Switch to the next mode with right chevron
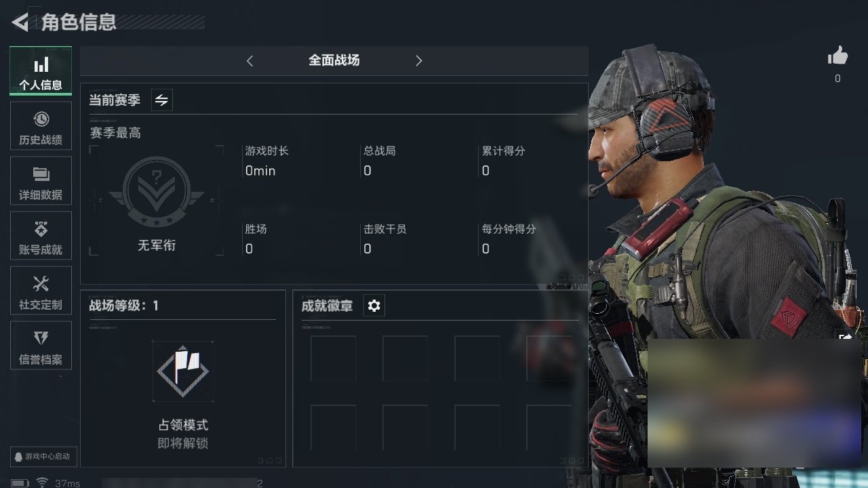Screen dimensions: 868x488 (x=418, y=61)
